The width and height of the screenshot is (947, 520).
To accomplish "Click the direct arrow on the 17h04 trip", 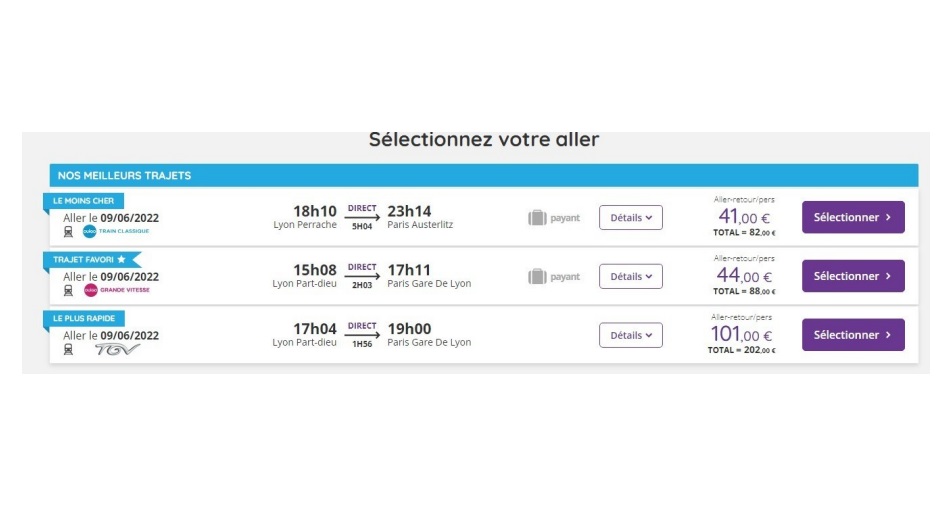I will [x=362, y=335].
